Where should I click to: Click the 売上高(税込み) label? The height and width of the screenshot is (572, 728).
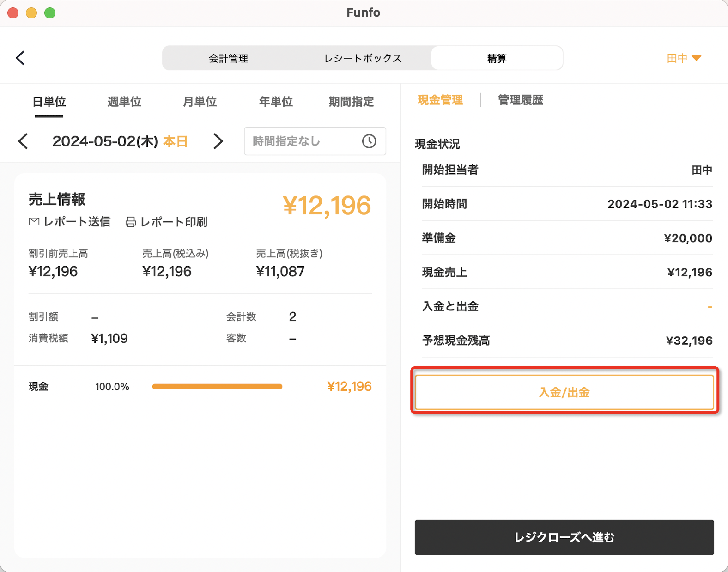coord(176,253)
